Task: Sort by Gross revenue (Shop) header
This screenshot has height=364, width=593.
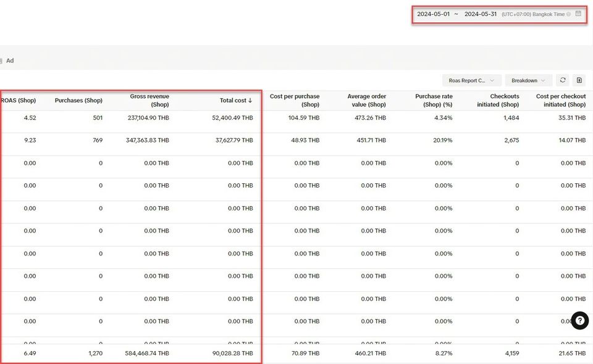Action: point(149,101)
